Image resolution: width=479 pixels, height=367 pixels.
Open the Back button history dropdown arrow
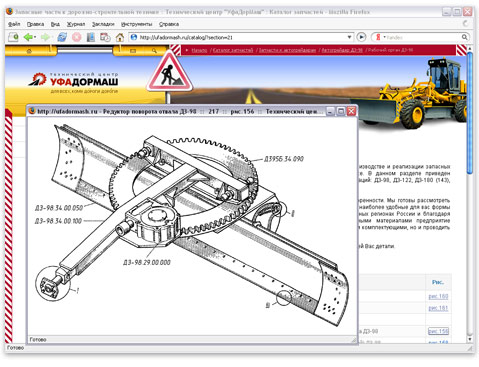(x=35, y=37)
